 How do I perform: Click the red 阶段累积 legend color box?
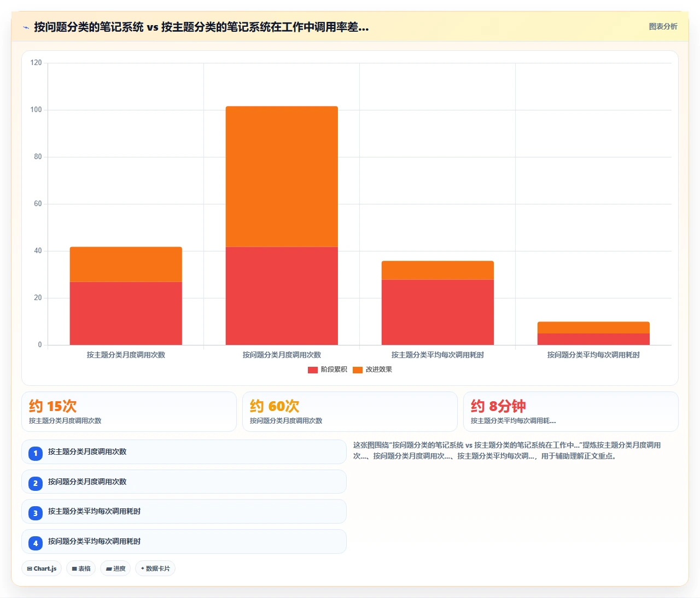click(x=313, y=370)
